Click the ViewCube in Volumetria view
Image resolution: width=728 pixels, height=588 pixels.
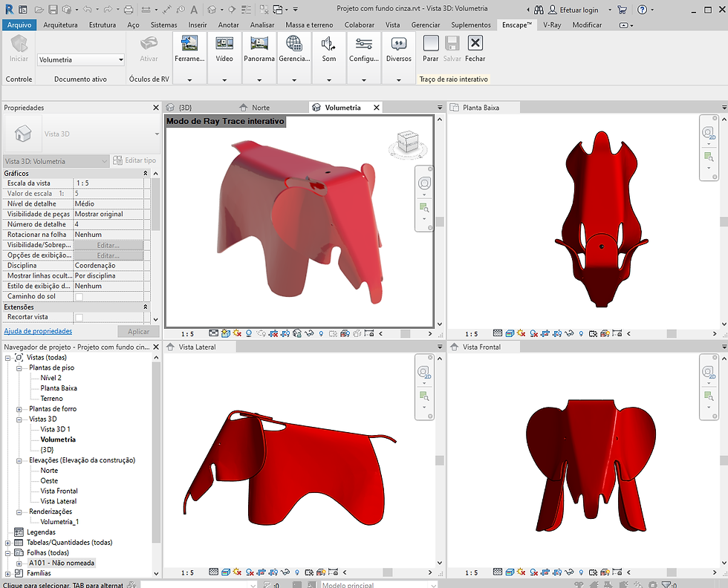click(408, 143)
